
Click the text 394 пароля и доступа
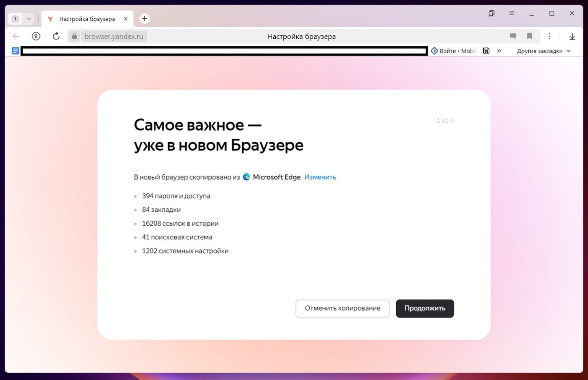tap(176, 196)
